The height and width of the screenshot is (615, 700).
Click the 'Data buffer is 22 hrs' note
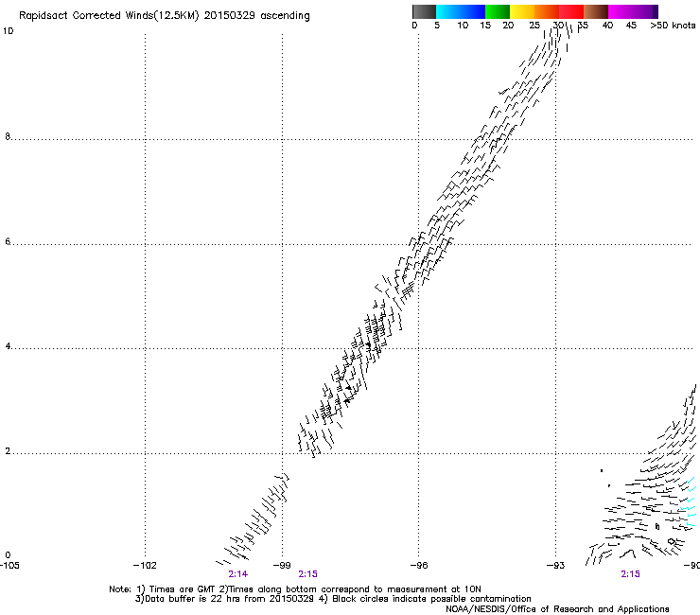pos(333,599)
